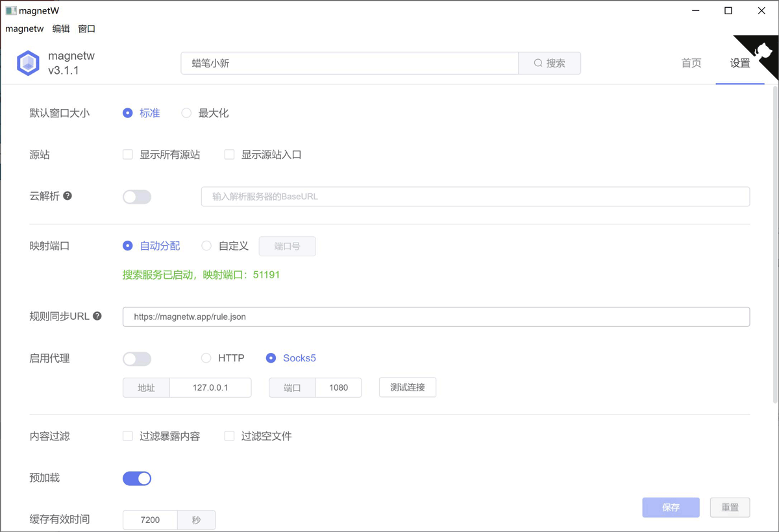This screenshot has width=779, height=532.
Task: Click the magnetW window title bar icon
Action: click(10, 10)
